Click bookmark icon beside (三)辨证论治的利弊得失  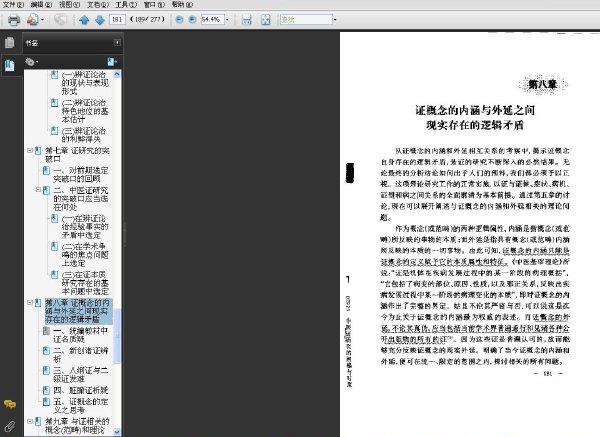click(55, 131)
